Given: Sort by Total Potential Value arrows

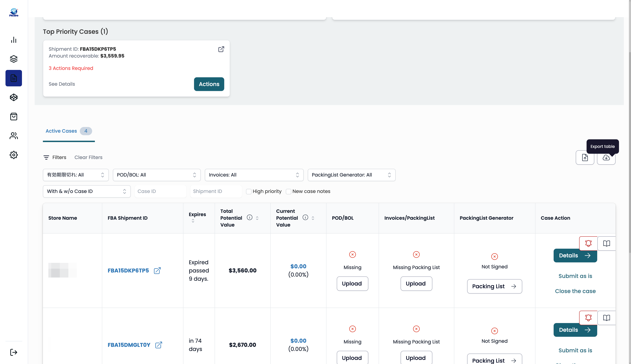Looking at the screenshot, I should tap(257, 218).
